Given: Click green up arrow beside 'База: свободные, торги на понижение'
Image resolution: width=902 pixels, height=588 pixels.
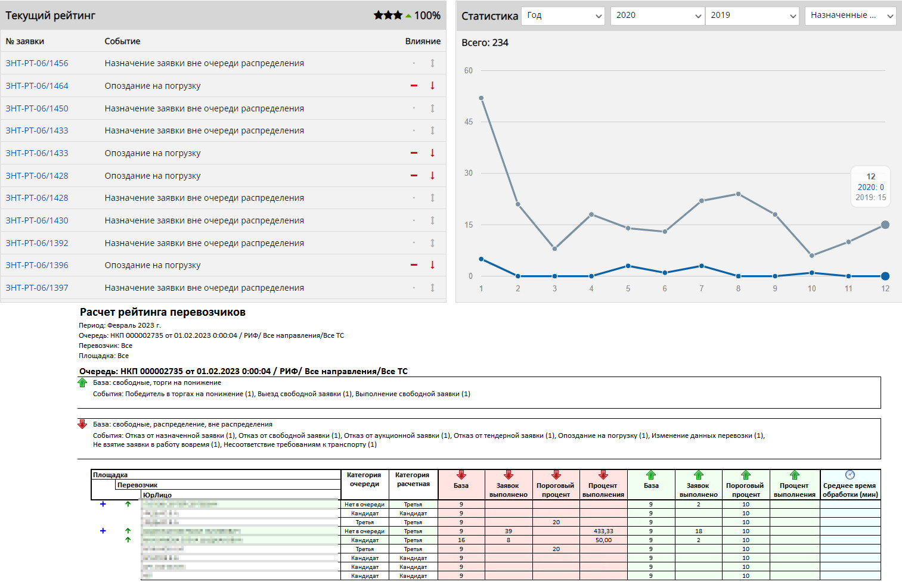Looking at the screenshot, I should click(82, 382).
